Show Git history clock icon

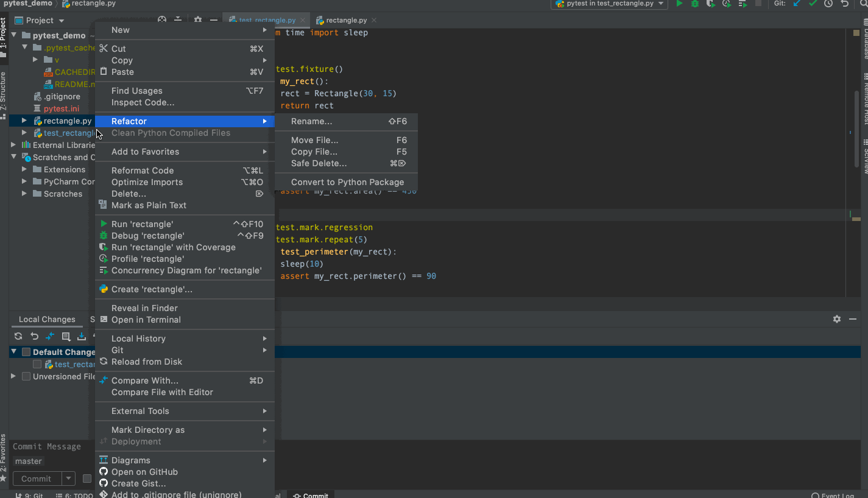[828, 4]
